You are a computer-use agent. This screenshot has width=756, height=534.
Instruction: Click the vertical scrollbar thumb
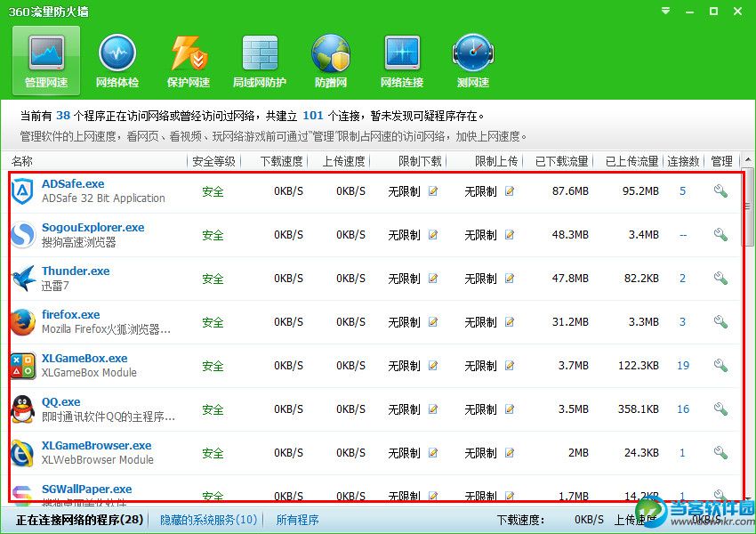[x=748, y=207]
